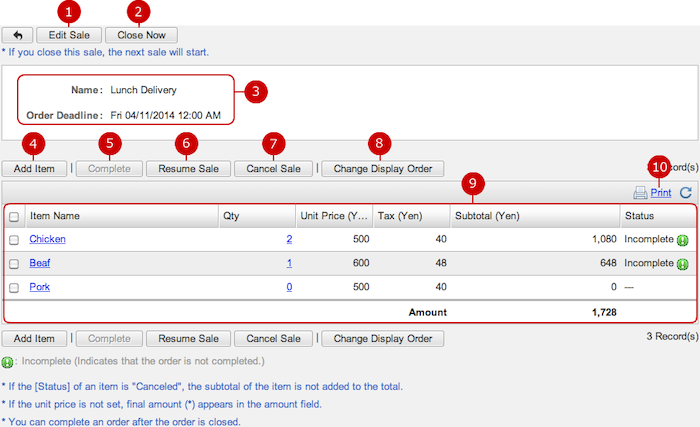Click the lower Complete button
Screen dimensions: 700x427
[109, 339]
